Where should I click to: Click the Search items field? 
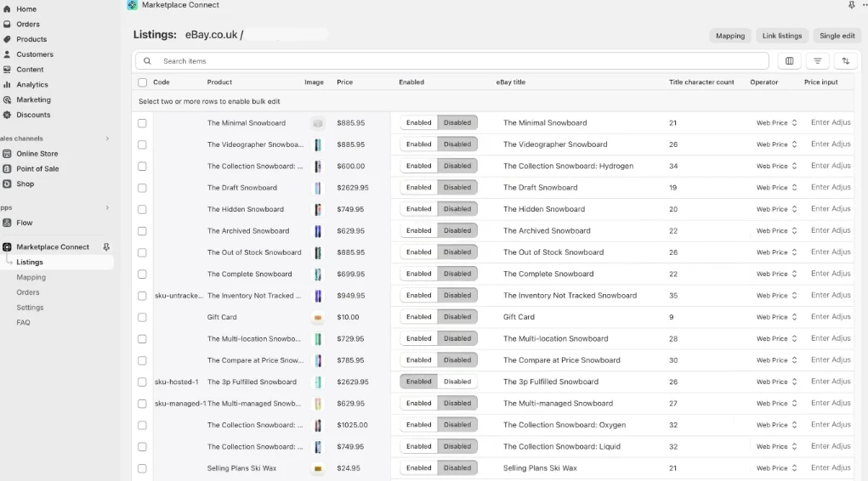point(452,61)
